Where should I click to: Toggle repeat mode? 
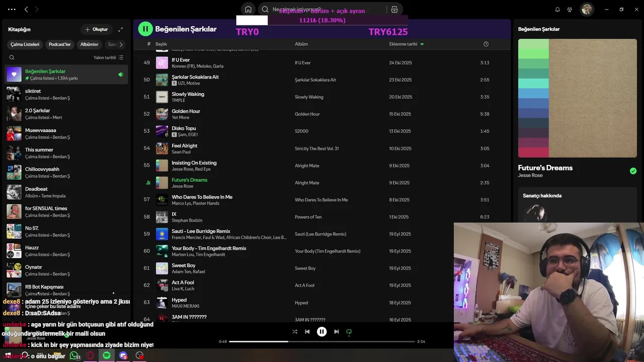point(349,331)
